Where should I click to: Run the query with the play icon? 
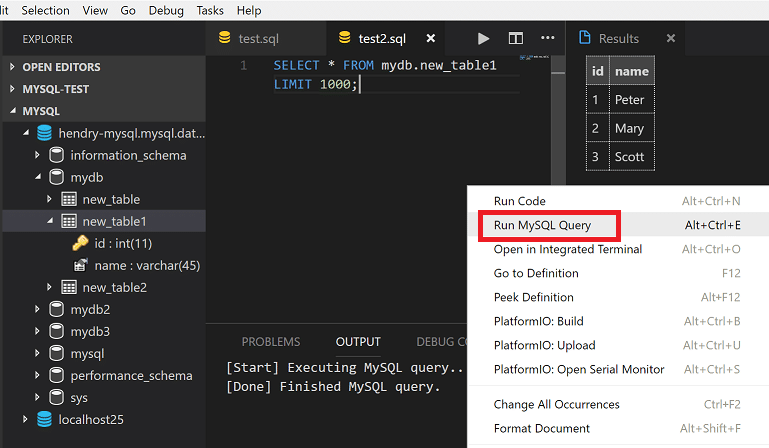[483, 38]
